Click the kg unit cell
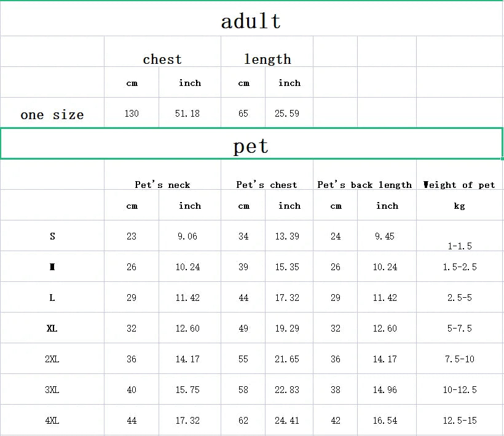 click(459, 206)
